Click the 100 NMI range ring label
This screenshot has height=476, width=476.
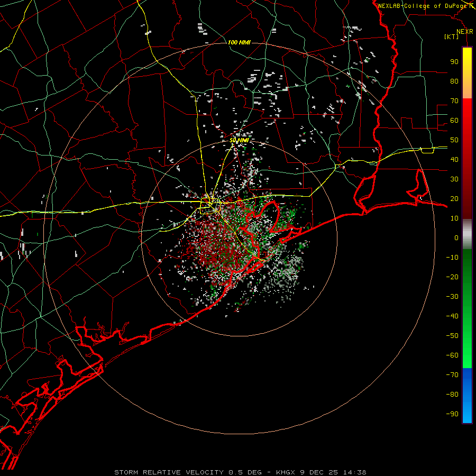tap(239, 42)
